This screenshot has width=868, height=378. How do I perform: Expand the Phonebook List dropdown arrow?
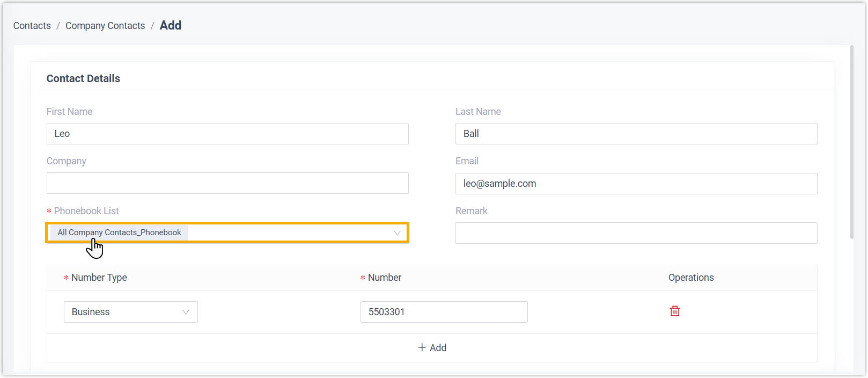point(397,233)
